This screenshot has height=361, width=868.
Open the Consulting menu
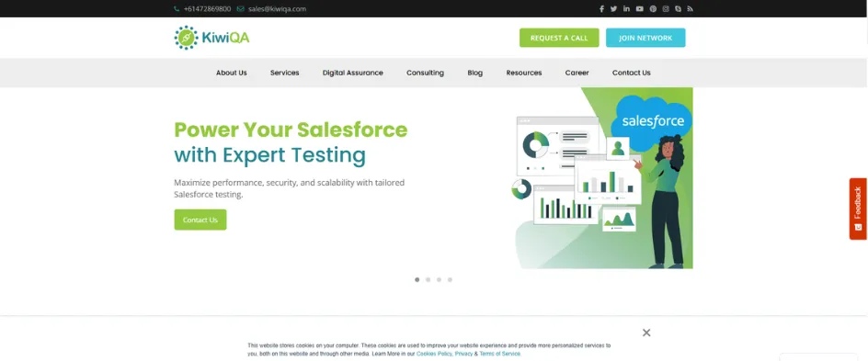click(425, 73)
